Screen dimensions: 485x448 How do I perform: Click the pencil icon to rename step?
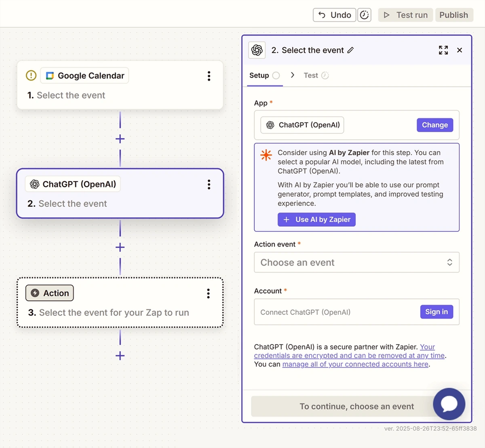coord(351,50)
